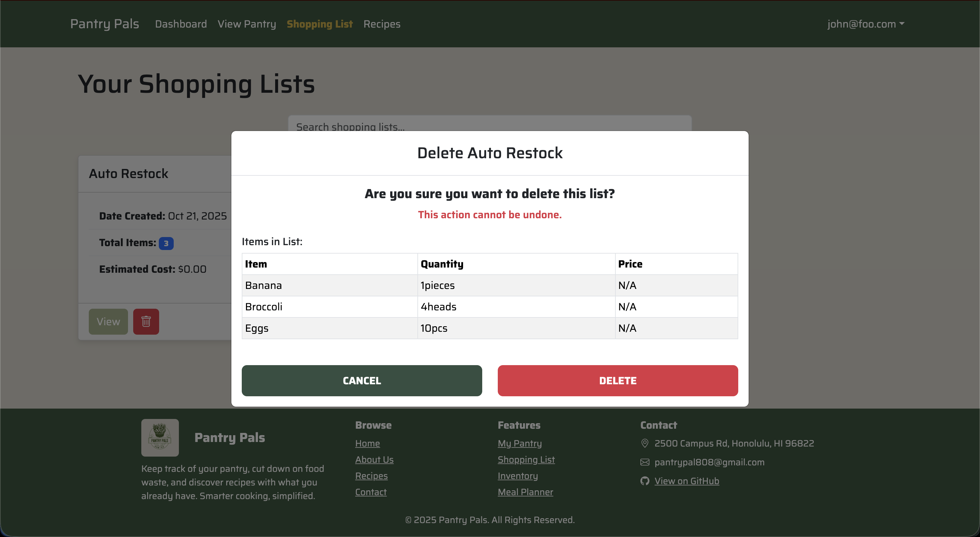
Task: Open the My Pantry features link
Action: 520,443
